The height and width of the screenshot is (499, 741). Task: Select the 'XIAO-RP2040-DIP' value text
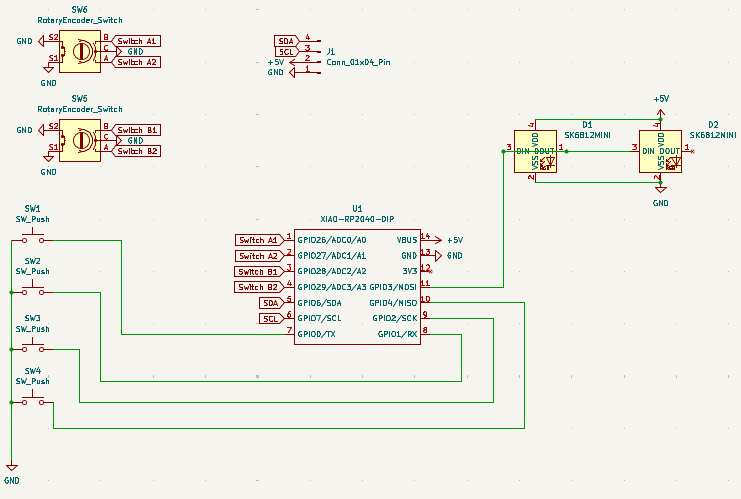pyautogui.click(x=357, y=219)
